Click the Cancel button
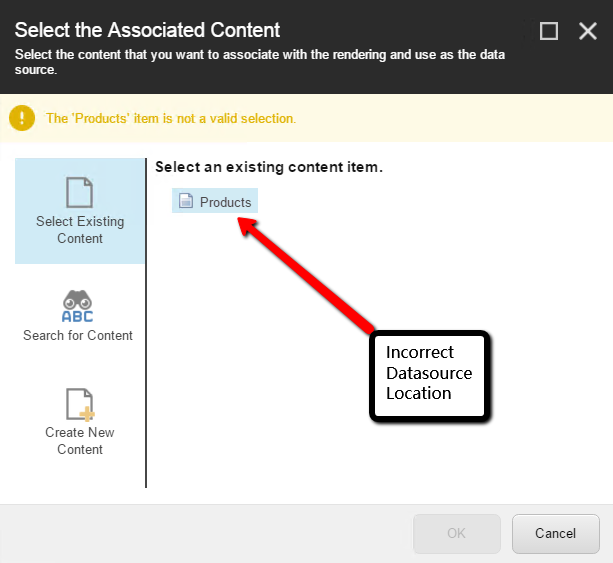Image resolution: width=613 pixels, height=563 pixels. pyautogui.click(x=556, y=533)
